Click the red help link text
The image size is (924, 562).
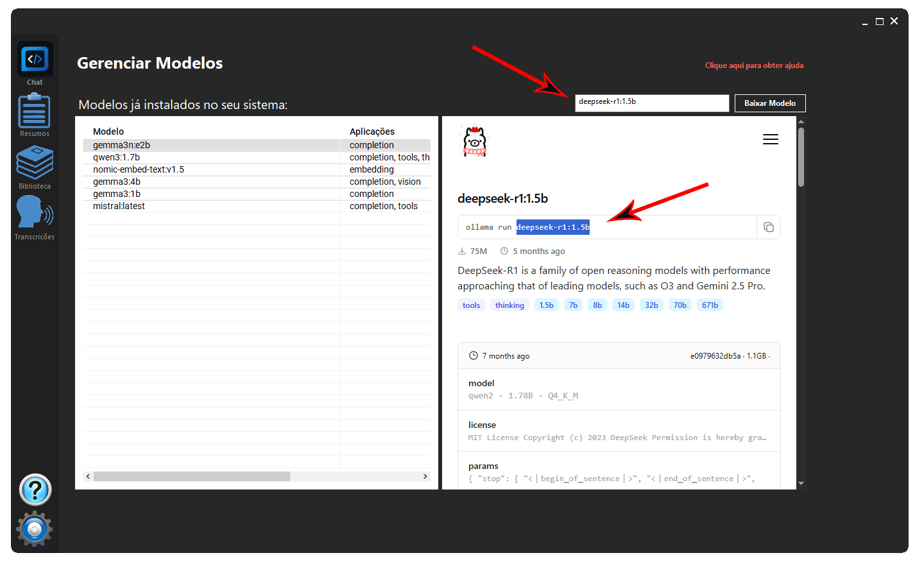pos(754,65)
